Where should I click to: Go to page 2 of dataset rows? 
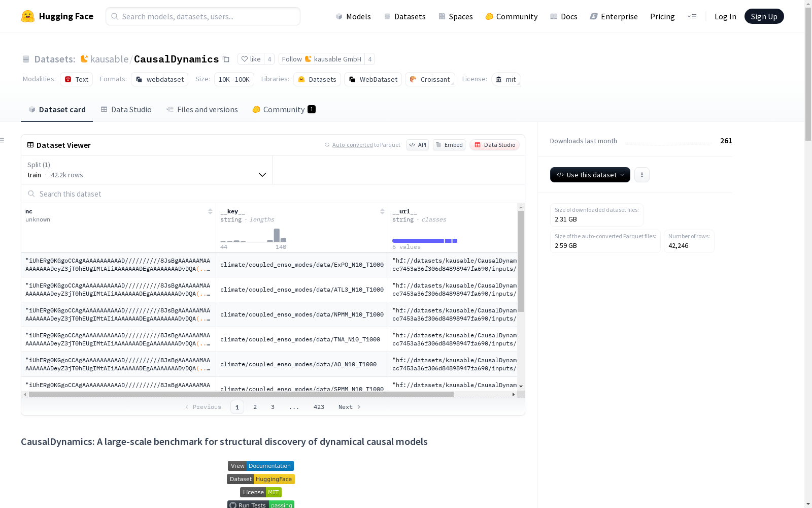pos(255,407)
